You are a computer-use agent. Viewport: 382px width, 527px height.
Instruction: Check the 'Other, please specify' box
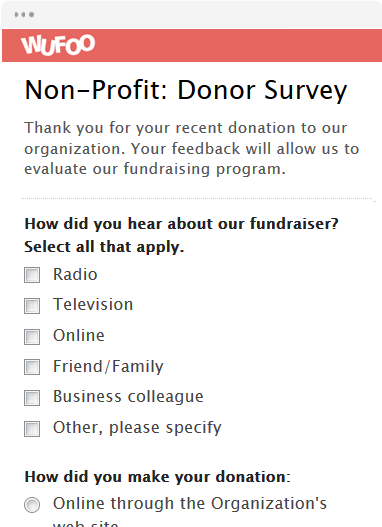(32, 429)
